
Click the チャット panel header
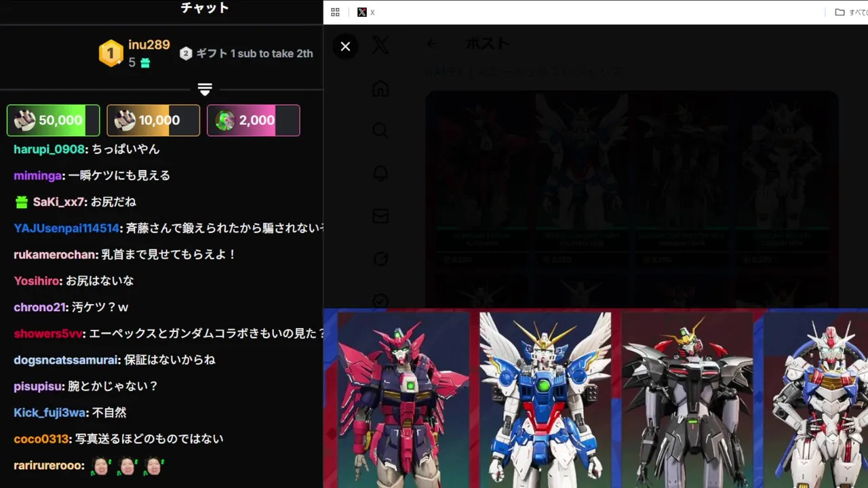pyautogui.click(x=205, y=8)
